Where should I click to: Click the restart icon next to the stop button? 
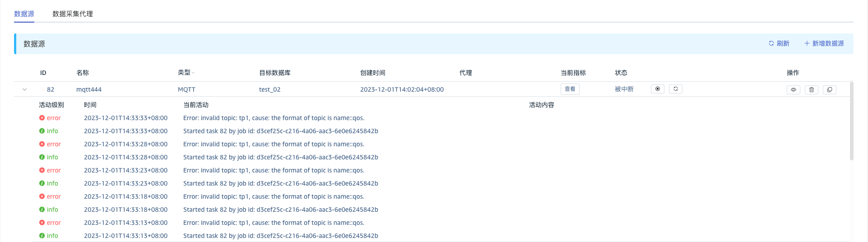pos(675,89)
